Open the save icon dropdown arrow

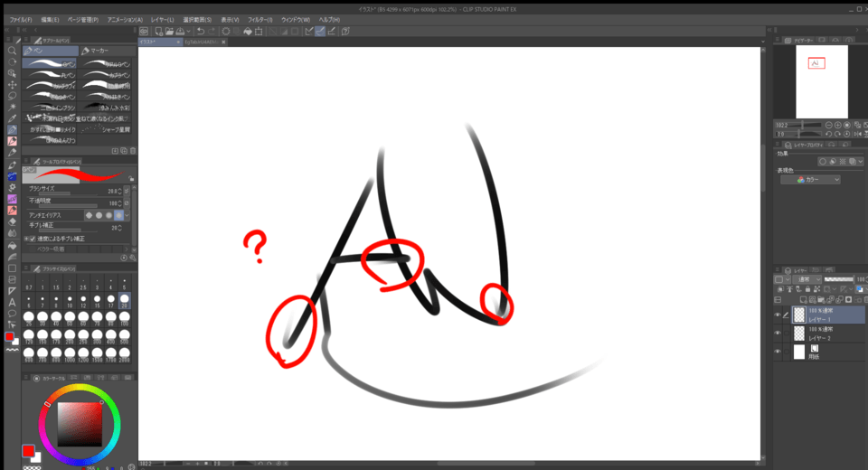click(189, 32)
